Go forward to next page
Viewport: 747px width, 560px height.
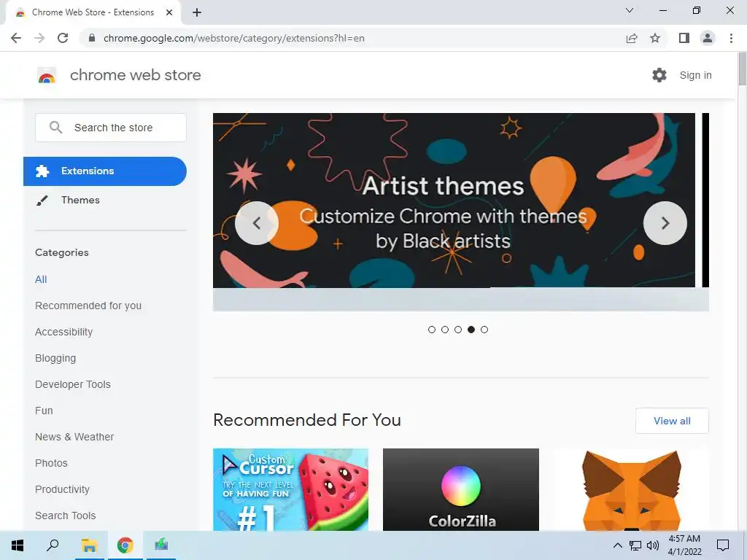coord(39,38)
